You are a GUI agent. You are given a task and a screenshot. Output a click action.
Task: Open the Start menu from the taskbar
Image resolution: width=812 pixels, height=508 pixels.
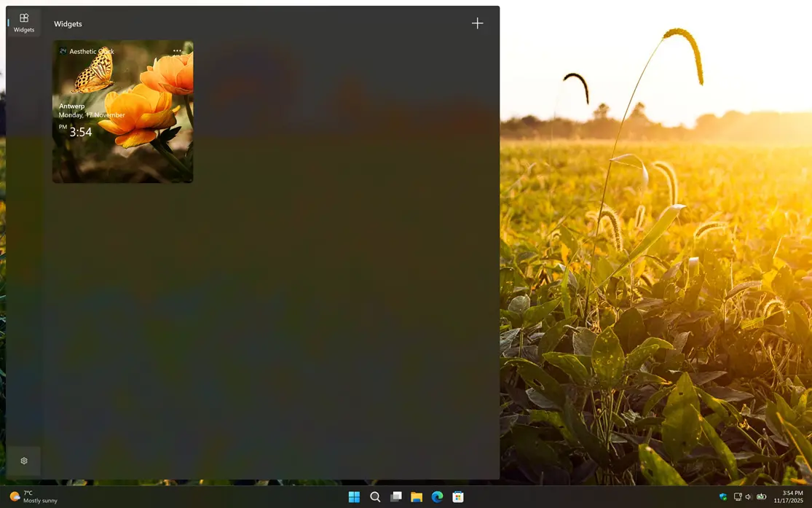[354, 496]
